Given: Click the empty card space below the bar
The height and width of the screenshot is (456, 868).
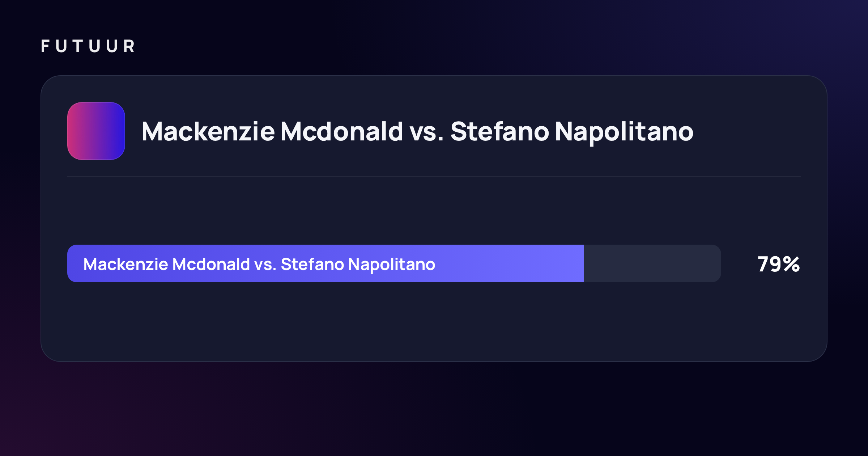Looking at the screenshot, I should tap(434, 321).
